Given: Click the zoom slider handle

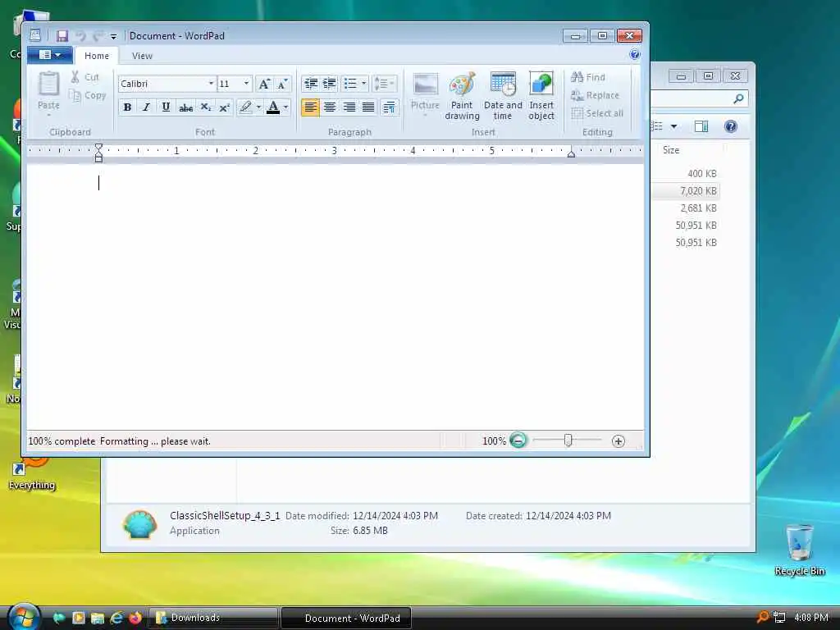Looking at the screenshot, I should tap(568, 441).
